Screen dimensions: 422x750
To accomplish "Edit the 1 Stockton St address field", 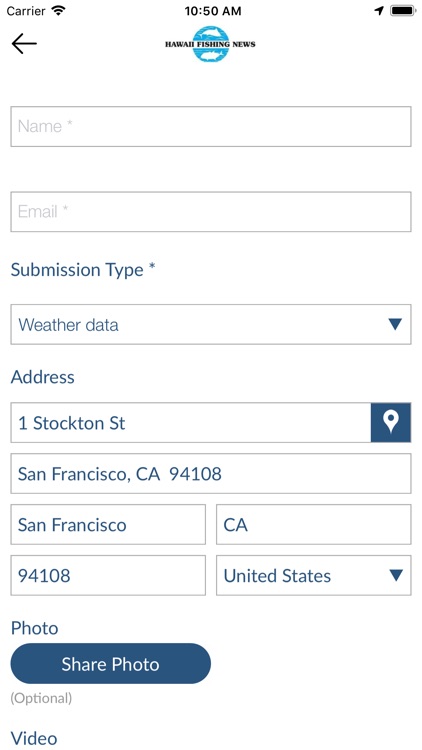I will 191,422.
